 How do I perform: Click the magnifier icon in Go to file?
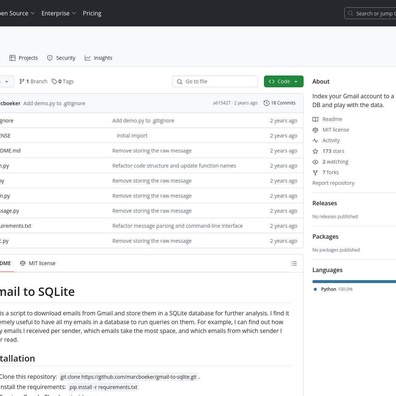[x=179, y=81]
